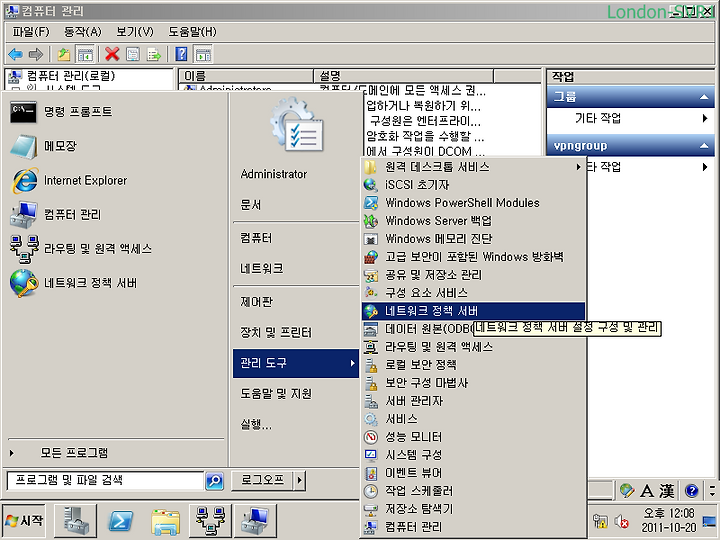The height and width of the screenshot is (540, 720).
Task: Expand 기타 작업 under 그룹
Action: [631, 118]
